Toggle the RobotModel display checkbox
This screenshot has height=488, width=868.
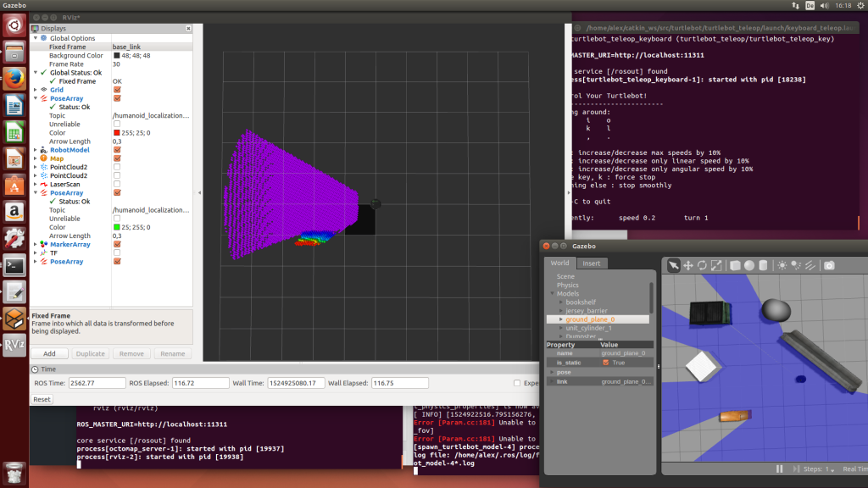(117, 150)
